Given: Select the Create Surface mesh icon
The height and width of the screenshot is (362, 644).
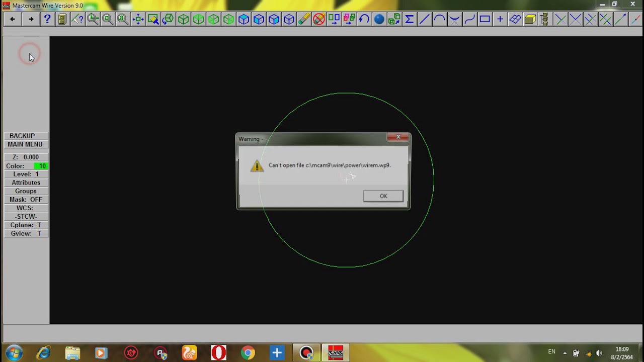Looking at the screenshot, I should (x=515, y=19).
